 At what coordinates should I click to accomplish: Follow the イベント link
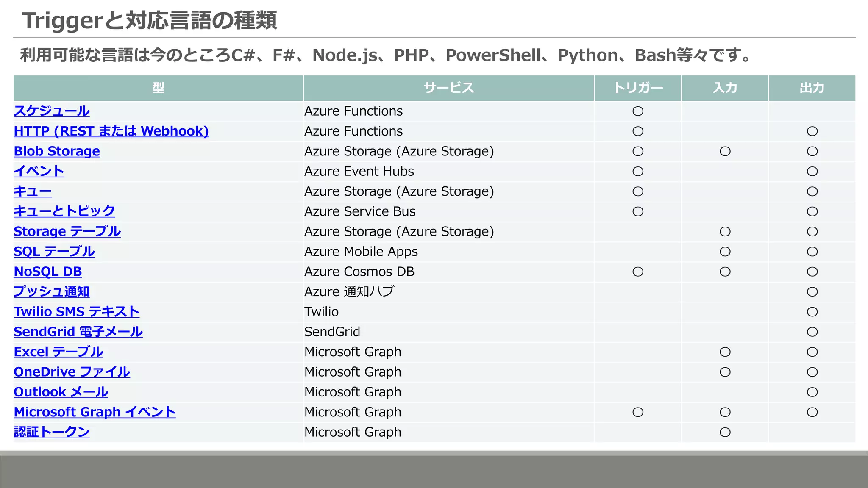[39, 171]
